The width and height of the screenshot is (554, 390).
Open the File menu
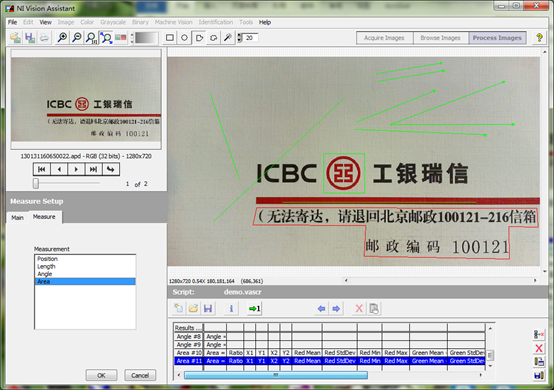click(x=13, y=22)
